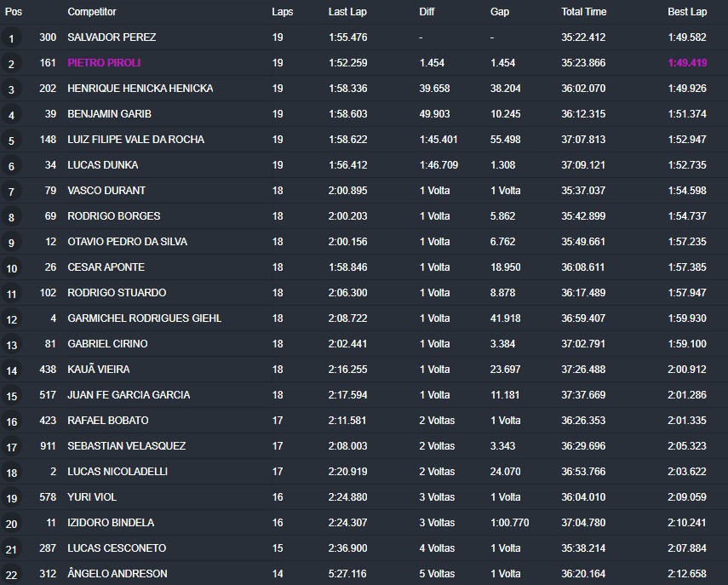Open competitor PIETRO PIROLI
The image size is (728, 585).
point(104,63)
